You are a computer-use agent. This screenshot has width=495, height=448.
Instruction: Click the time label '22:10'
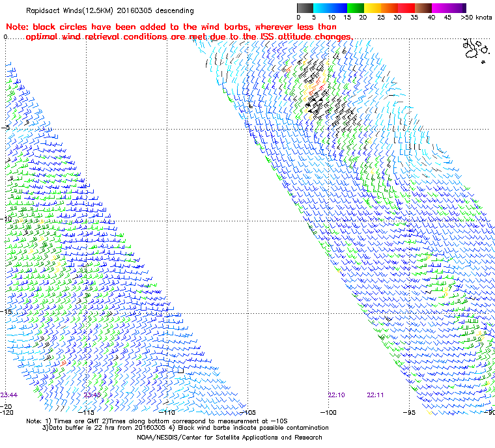pyautogui.click(x=336, y=395)
